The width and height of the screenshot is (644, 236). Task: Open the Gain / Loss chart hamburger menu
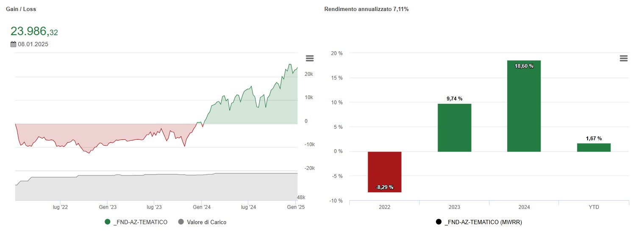(310, 58)
